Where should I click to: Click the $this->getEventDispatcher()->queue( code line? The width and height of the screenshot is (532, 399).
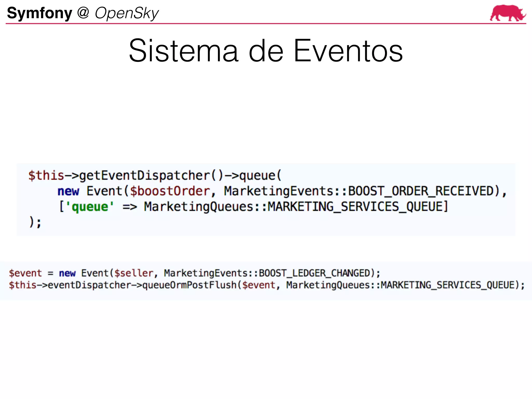pos(155,176)
